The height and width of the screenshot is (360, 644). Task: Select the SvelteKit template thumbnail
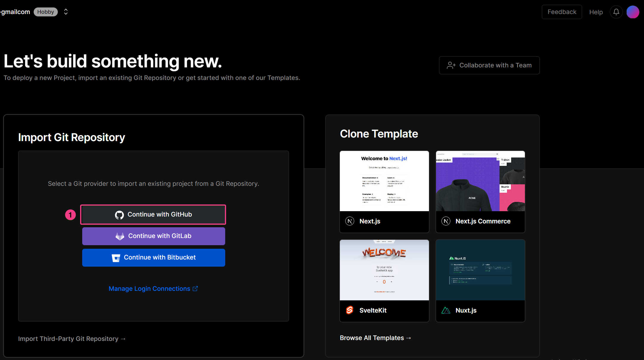[x=384, y=270]
